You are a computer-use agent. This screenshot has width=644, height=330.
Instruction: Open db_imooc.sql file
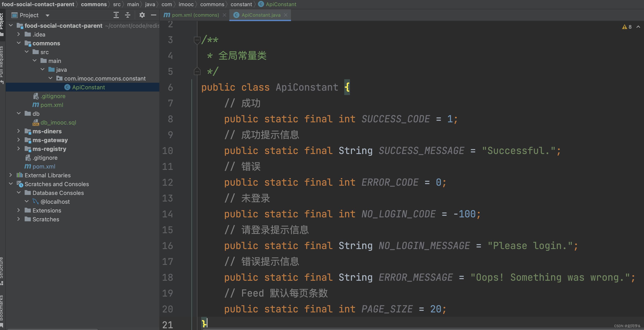(x=58, y=122)
